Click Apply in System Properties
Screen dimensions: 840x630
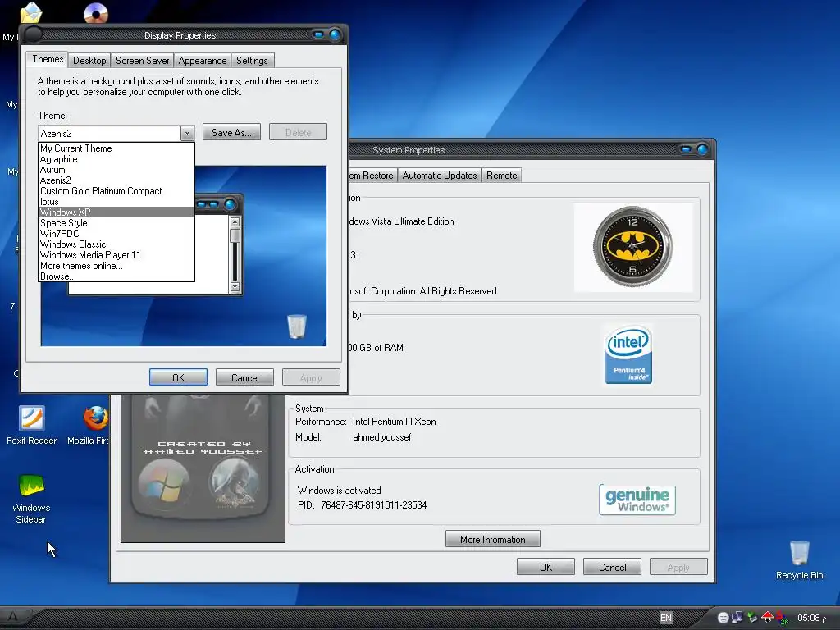(x=678, y=567)
